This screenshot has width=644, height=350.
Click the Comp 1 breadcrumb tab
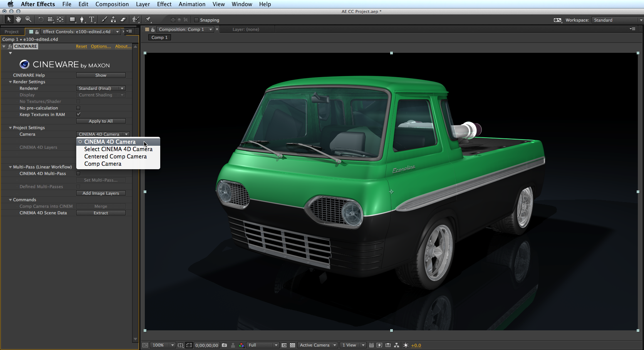coord(159,37)
